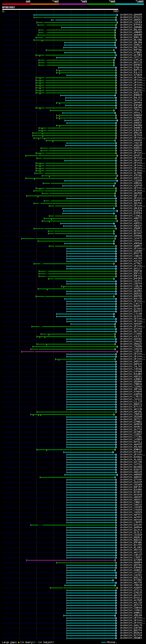This screenshot has height=644, width=146.
Task: Click hit label UniRef100_B4DDI1
Action: (x=131, y=148)
